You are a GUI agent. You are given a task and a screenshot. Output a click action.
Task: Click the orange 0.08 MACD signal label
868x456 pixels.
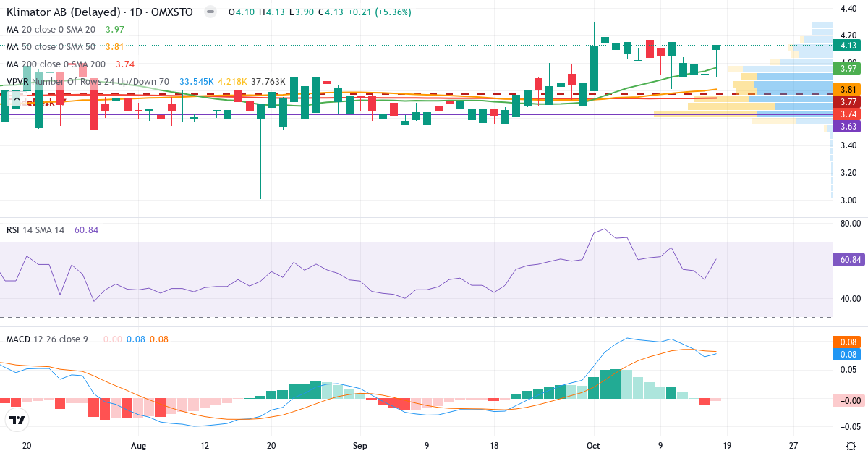846,342
